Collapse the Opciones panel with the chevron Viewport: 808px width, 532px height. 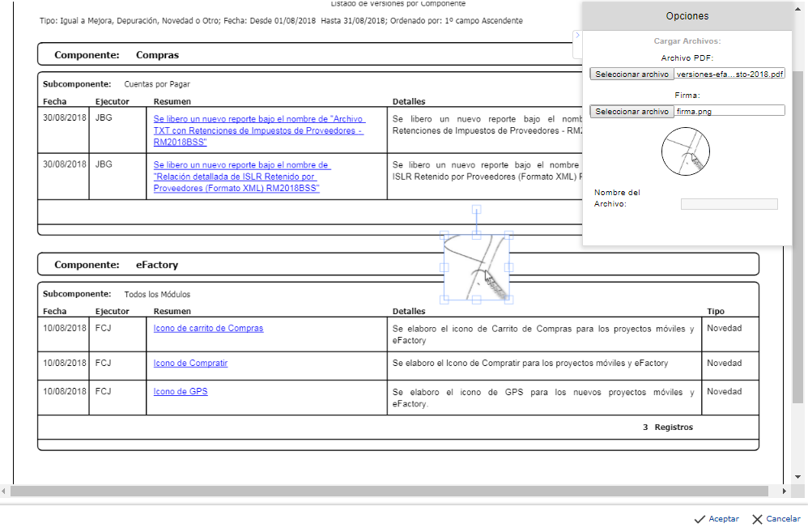click(576, 36)
